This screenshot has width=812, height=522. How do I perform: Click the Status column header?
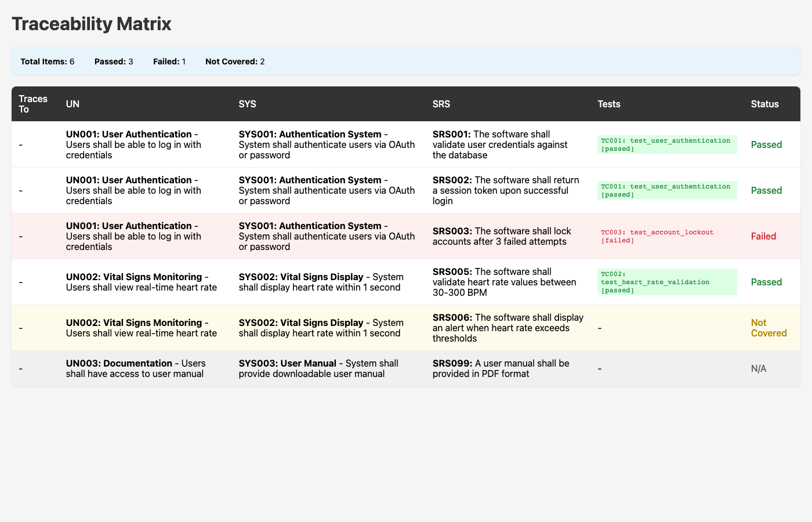(772, 104)
